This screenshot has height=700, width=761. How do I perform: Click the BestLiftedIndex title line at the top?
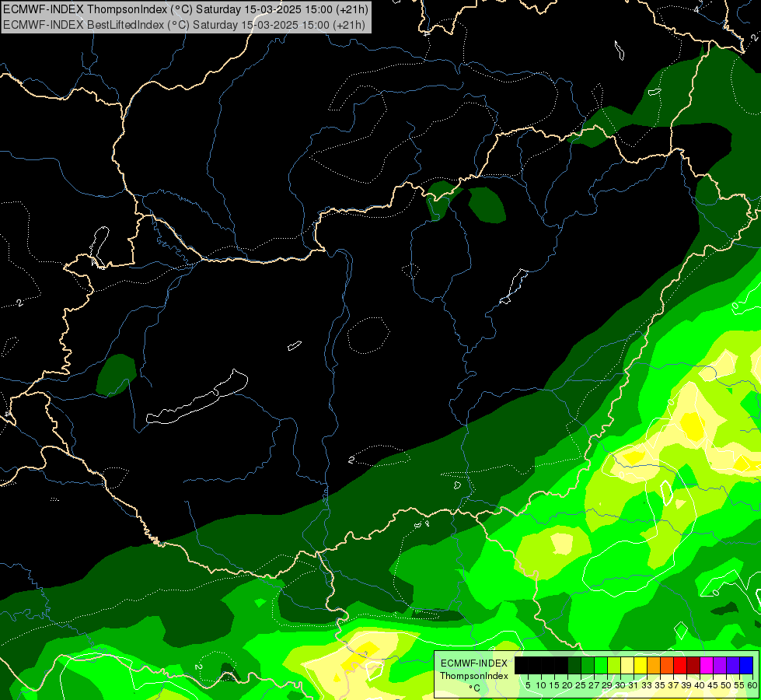184,25
